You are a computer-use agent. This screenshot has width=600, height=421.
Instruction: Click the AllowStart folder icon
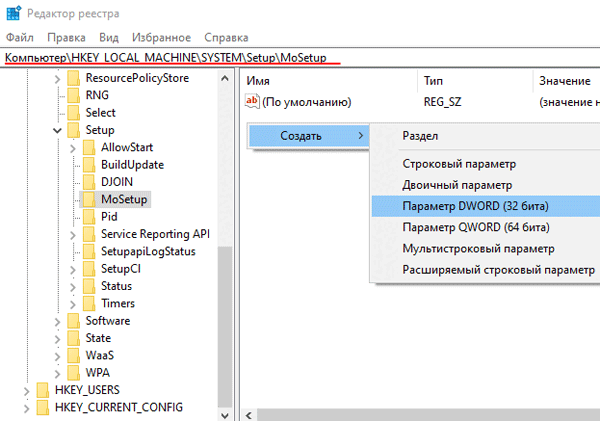(x=89, y=147)
